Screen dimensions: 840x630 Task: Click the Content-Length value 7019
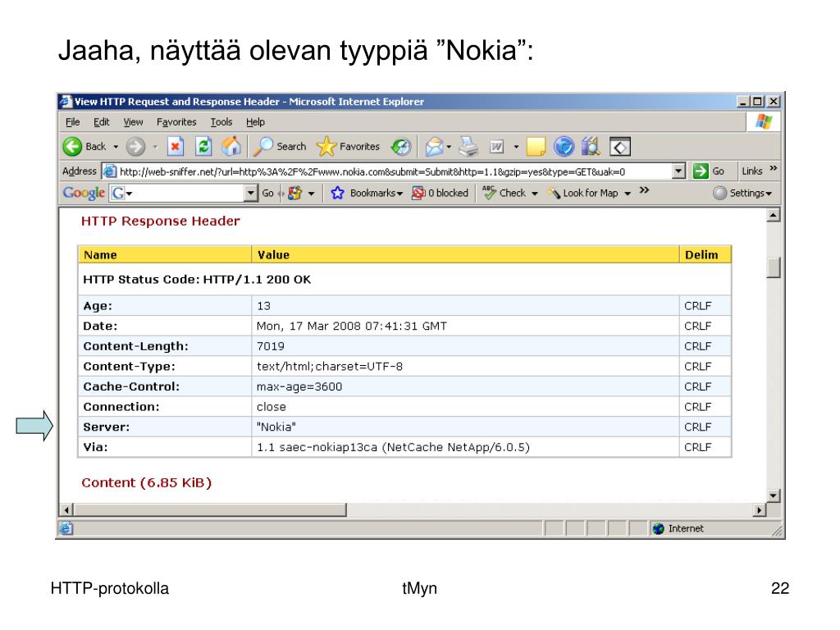[271, 347]
